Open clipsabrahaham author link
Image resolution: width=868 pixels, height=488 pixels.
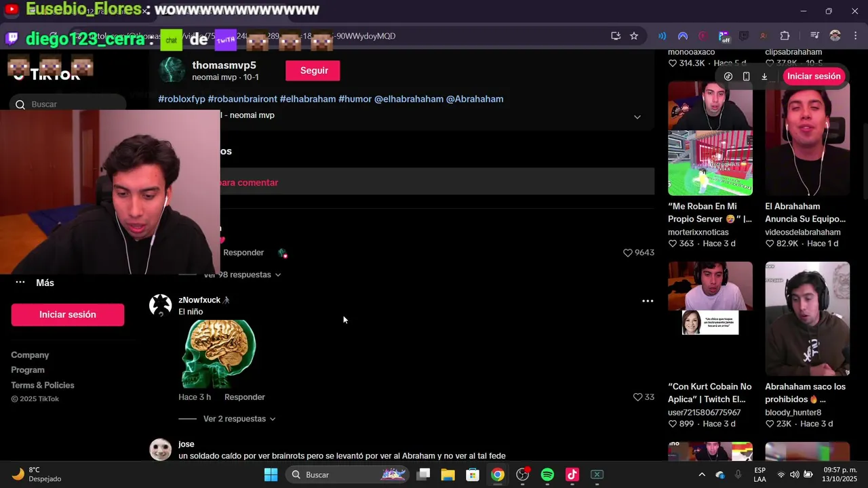click(793, 52)
